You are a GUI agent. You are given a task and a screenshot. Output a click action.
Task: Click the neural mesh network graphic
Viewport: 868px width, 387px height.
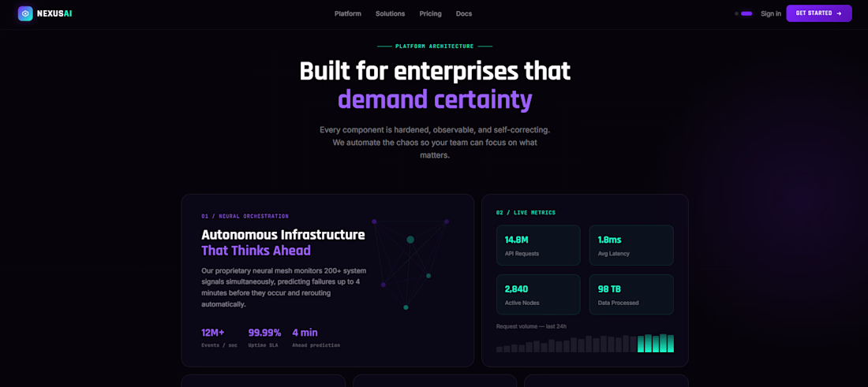pyautogui.click(x=410, y=264)
